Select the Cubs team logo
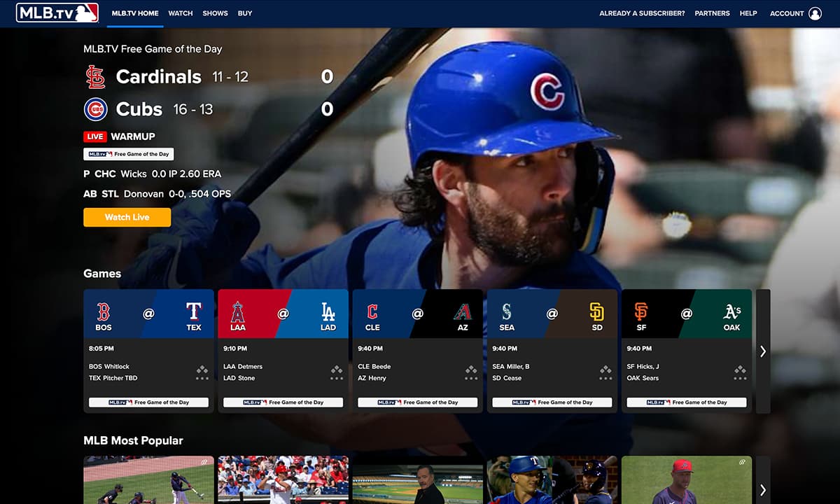The image size is (840, 504). 96,108
